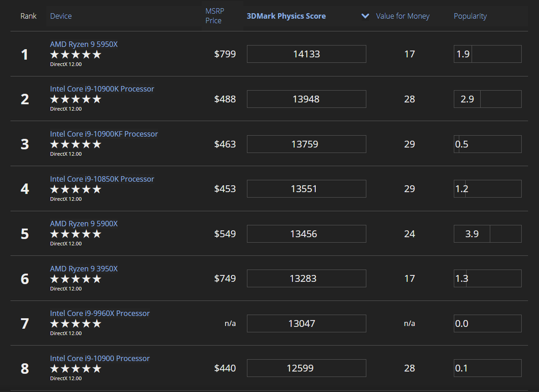Open the Intel Core i9-10900K Processor page
539x392 pixels.
pos(102,89)
